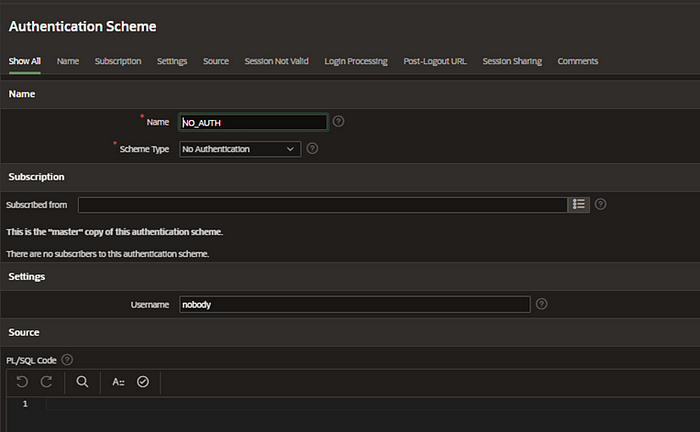Open Find search in code editor
The width and height of the screenshot is (700, 432).
[82, 382]
